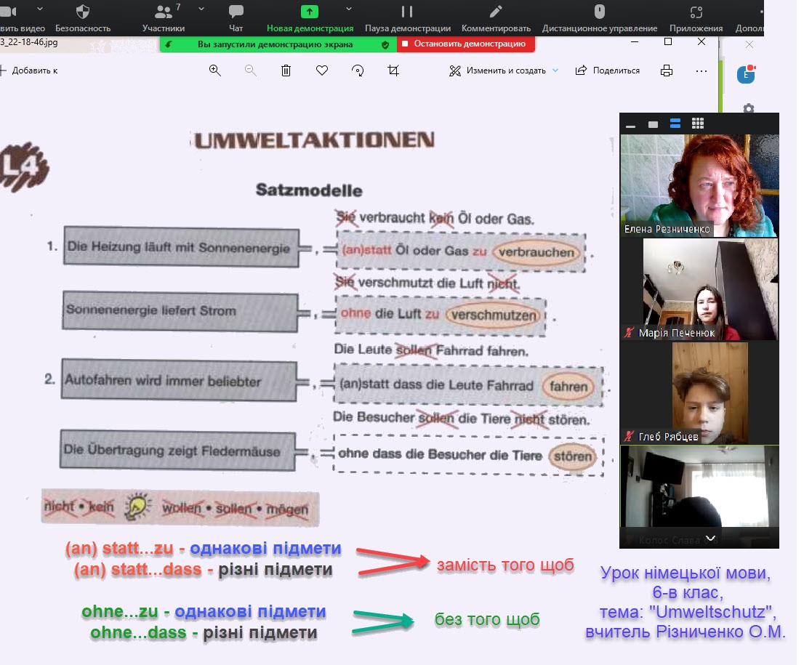Open the Чат speech bubble
Screen dimensions: 812x665
[x=236, y=12]
